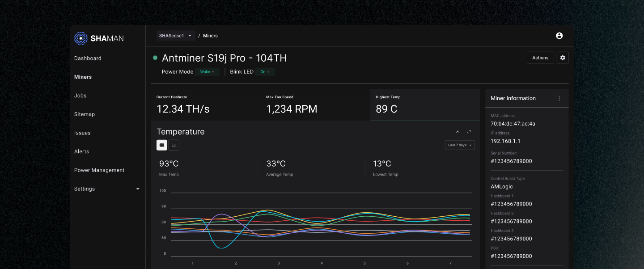Open Power Management in sidebar
644x269 pixels.
click(99, 170)
